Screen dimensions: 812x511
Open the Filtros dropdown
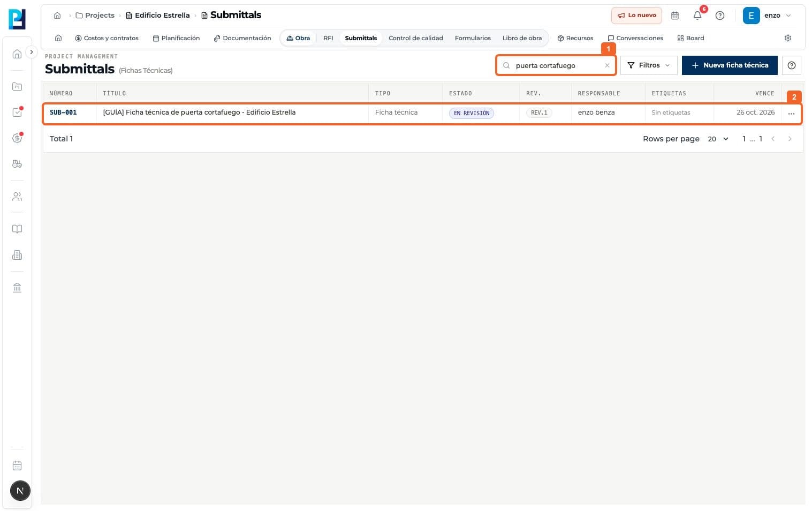[649, 65]
